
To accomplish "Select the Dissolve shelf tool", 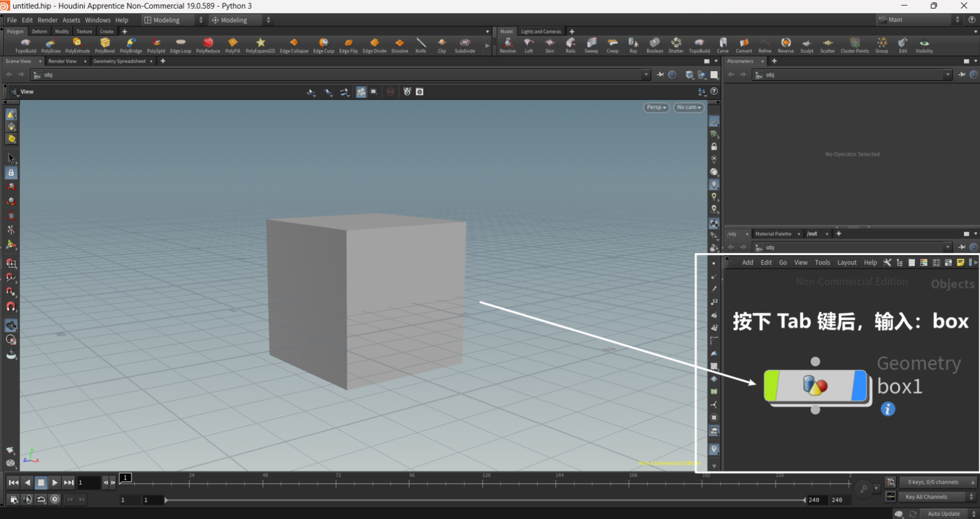I will (400, 45).
